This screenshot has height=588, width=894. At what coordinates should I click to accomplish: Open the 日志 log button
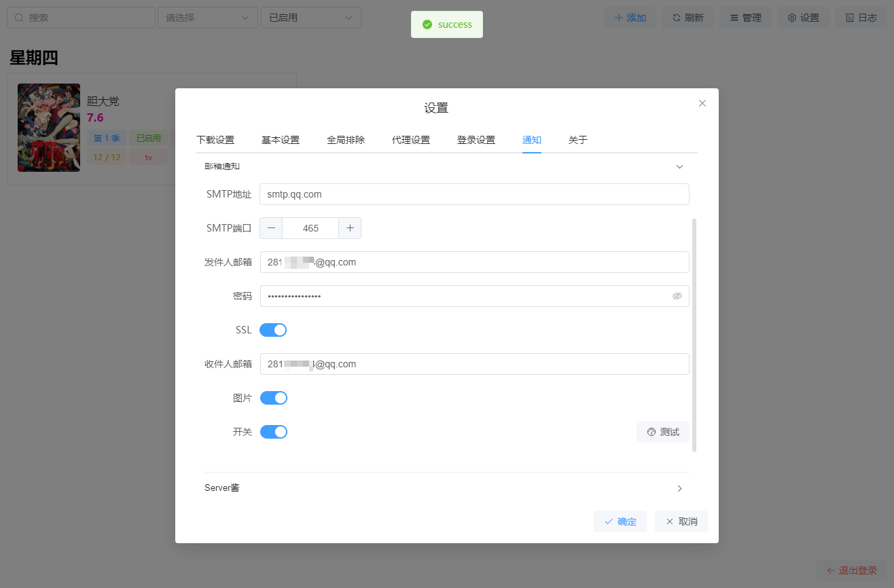tap(861, 18)
